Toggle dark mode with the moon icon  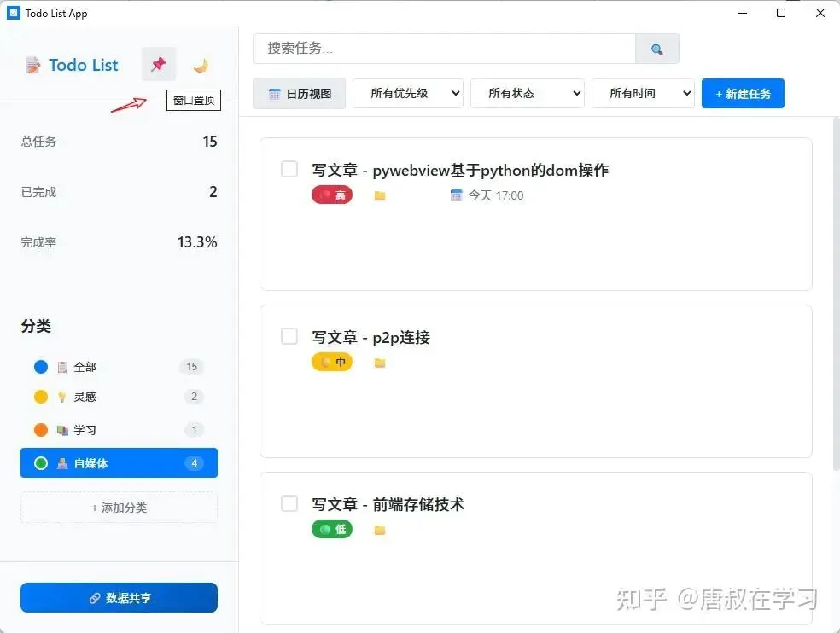point(201,66)
